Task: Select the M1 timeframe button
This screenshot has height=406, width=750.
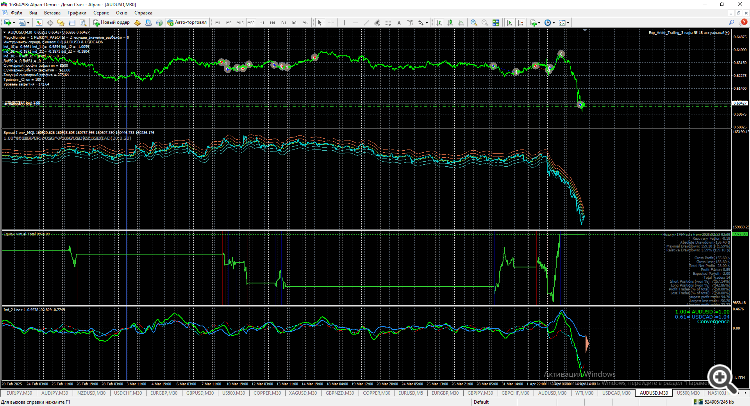Action: [217, 22]
